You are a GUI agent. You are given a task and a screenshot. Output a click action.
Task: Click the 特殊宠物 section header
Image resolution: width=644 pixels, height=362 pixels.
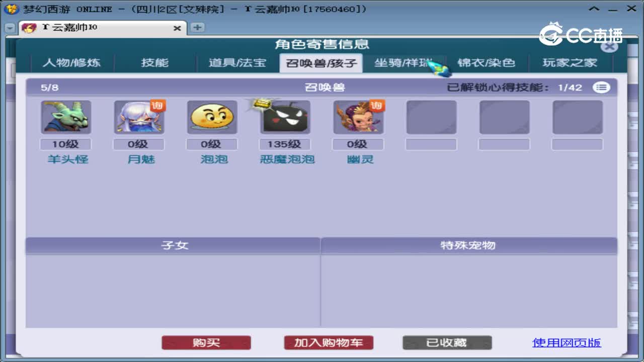469,245
